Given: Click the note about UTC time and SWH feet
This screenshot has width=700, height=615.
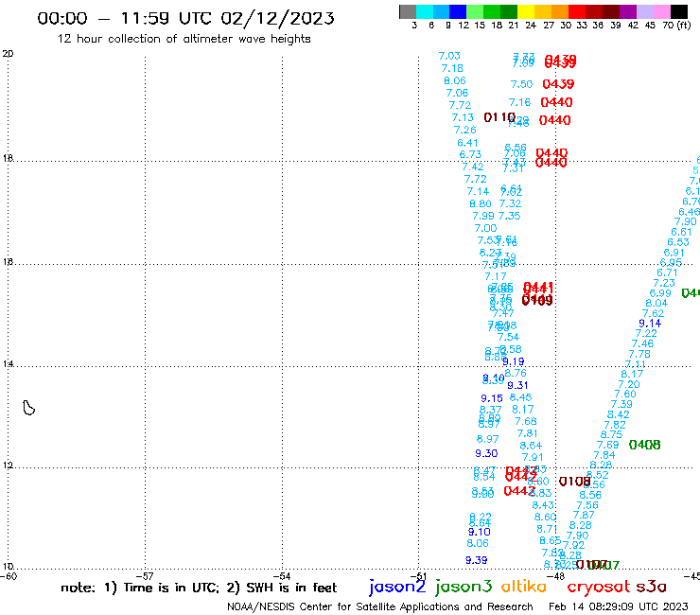Looking at the screenshot, I should [x=199, y=588].
